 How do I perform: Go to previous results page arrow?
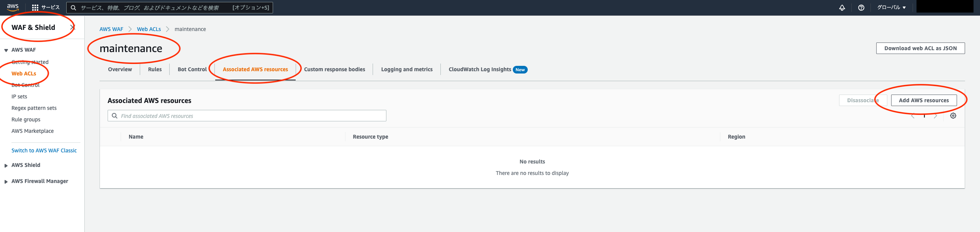click(913, 116)
